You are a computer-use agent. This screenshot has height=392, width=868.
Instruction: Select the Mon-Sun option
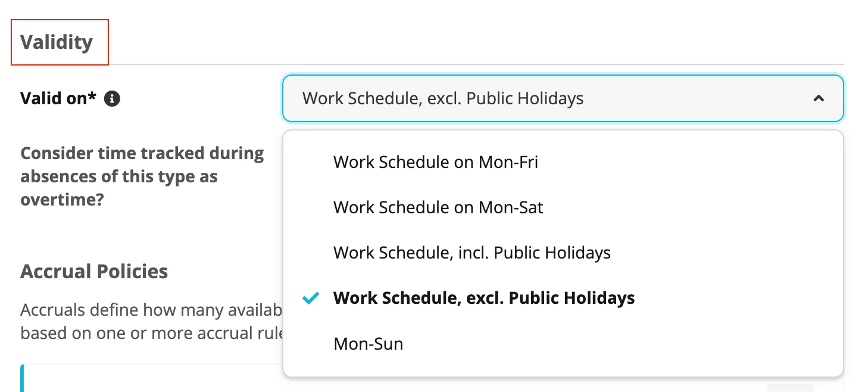(x=563, y=344)
